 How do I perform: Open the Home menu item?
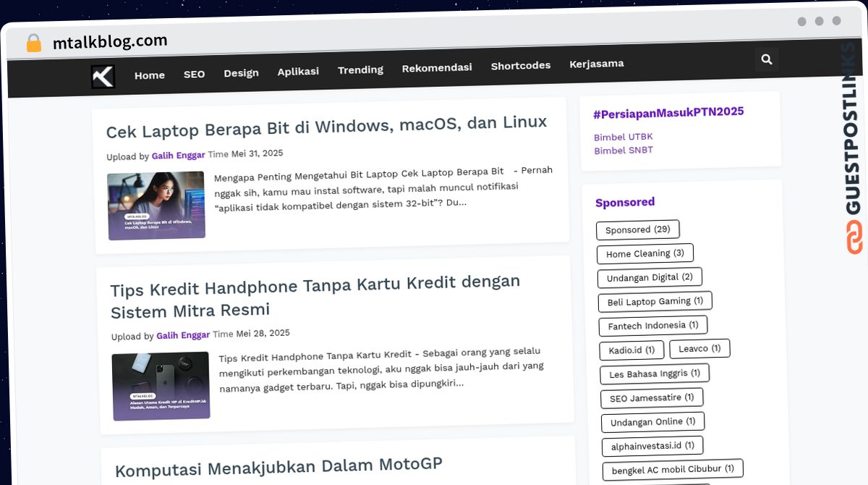point(150,75)
